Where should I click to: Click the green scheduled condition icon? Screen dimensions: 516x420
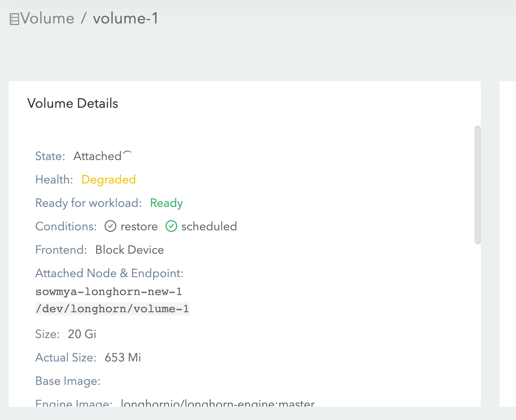coord(171,226)
